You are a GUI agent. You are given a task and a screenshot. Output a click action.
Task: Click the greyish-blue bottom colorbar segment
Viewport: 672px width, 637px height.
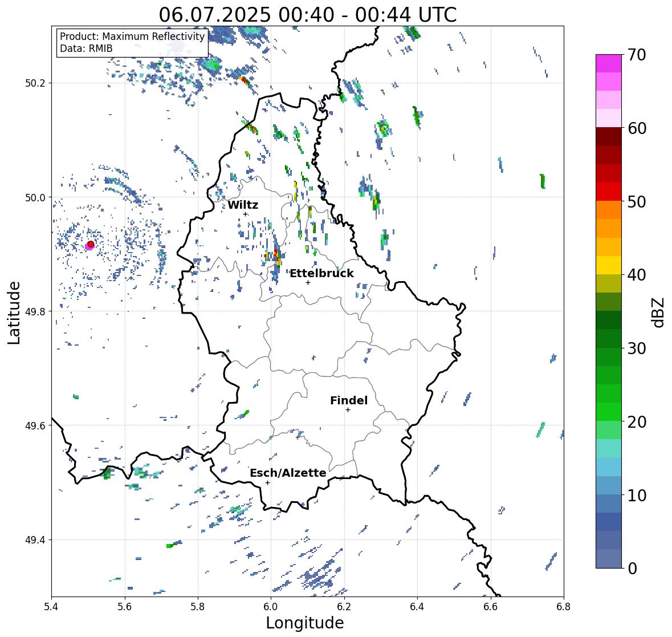[609, 559]
